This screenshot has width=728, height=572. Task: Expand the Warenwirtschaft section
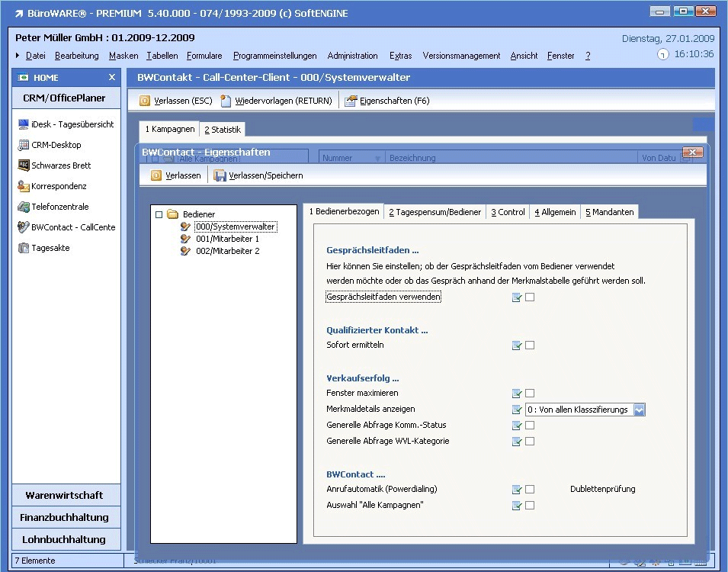click(66, 495)
